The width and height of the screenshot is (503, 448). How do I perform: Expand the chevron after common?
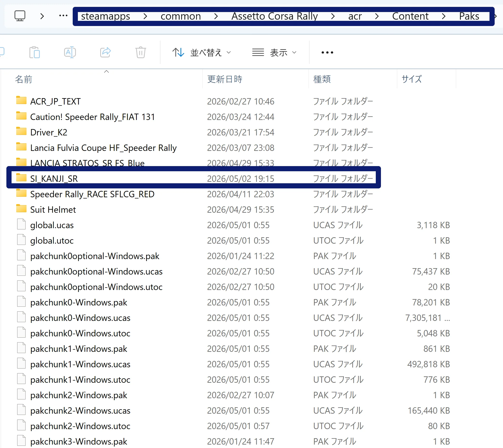coord(216,16)
